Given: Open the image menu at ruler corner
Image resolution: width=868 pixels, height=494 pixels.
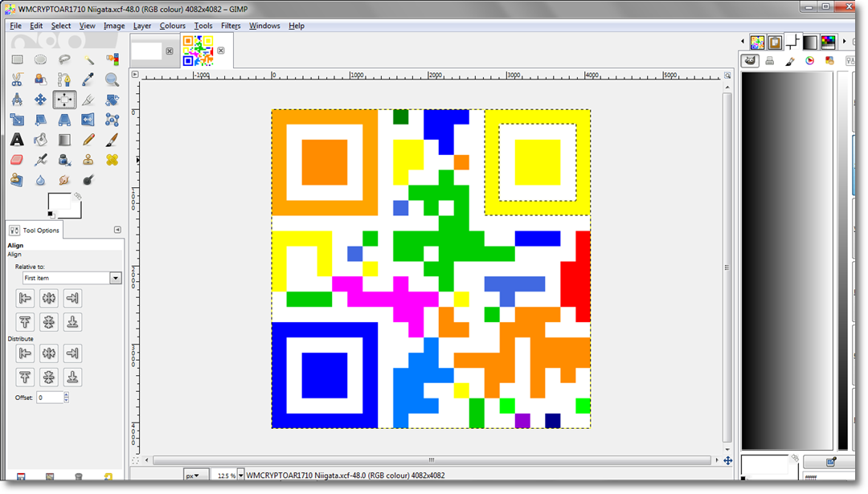Looking at the screenshot, I should click(x=135, y=74).
